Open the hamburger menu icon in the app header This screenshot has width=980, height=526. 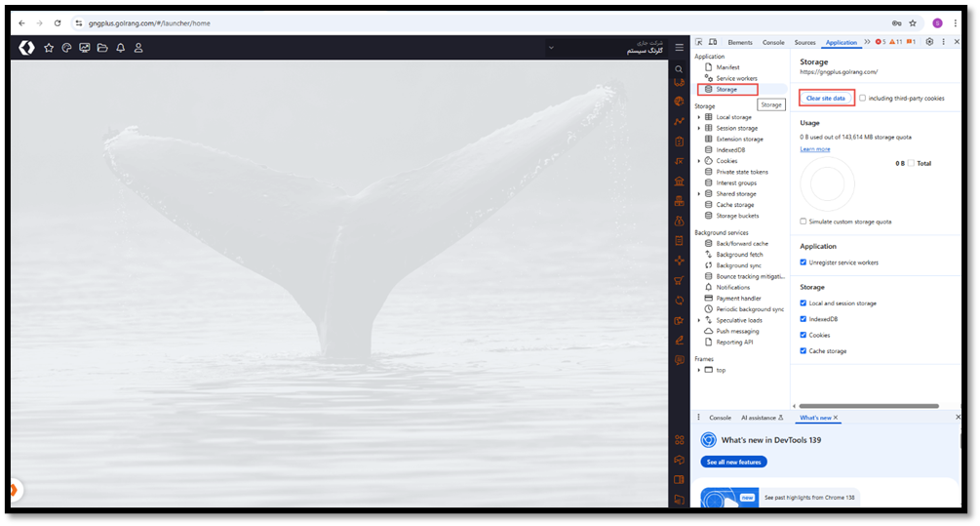pyautogui.click(x=679, y=48)
